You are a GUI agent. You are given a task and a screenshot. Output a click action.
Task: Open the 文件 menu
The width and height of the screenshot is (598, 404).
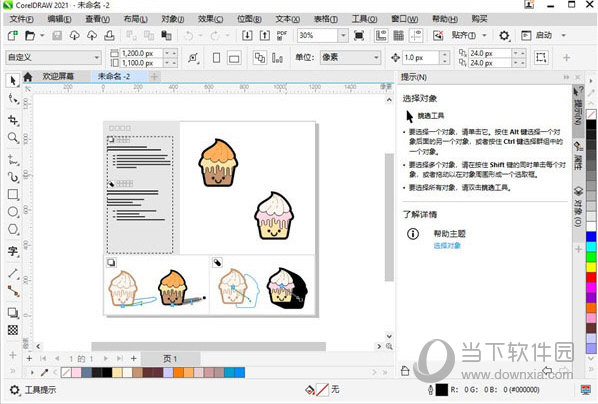point(21,19)
